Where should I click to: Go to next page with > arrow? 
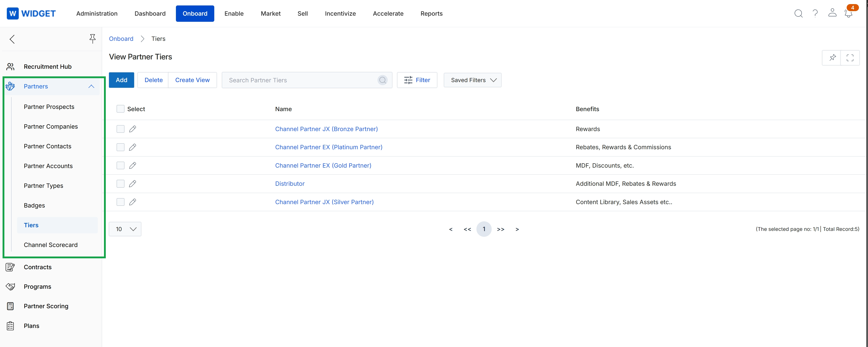517,229
